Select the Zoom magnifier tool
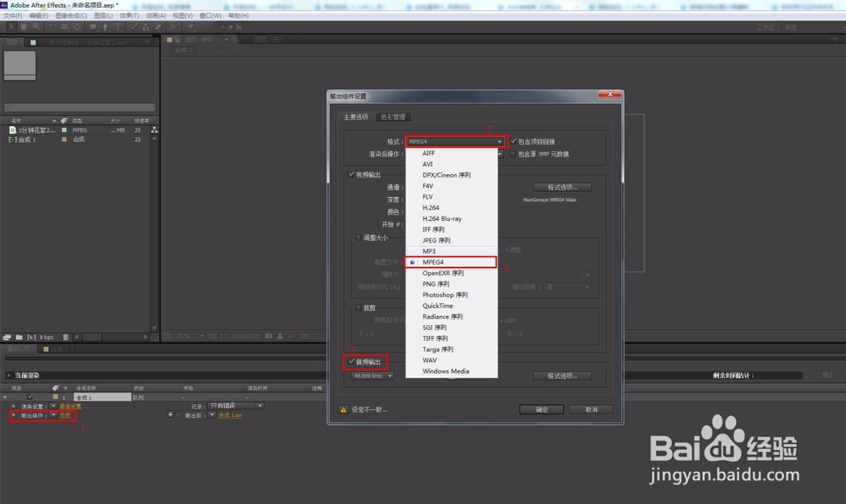This screenshot has height=504, width=846. coord(36,26)
